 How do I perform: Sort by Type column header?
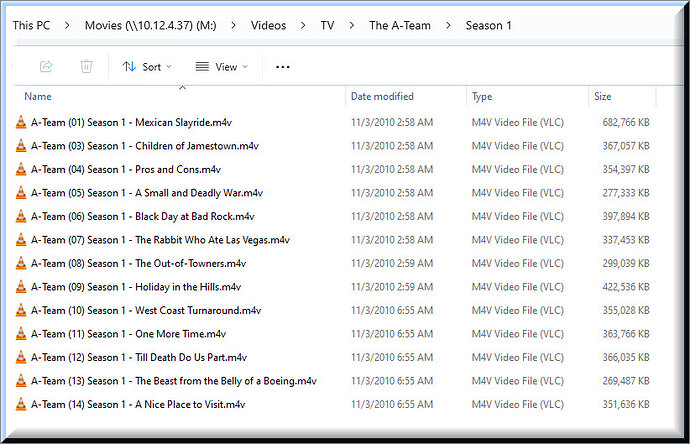pyautogui.click(x=482, y=96)
